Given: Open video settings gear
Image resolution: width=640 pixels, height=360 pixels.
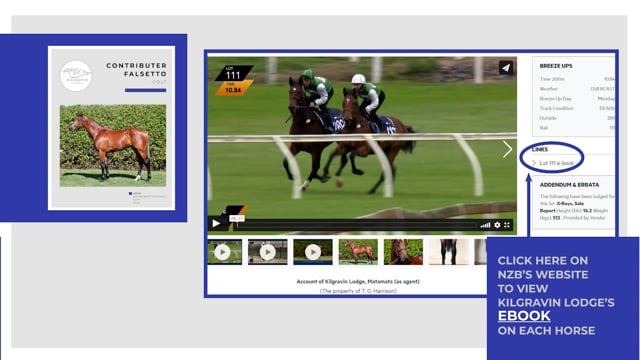Looking at the screenshot, I should (497, 225).
